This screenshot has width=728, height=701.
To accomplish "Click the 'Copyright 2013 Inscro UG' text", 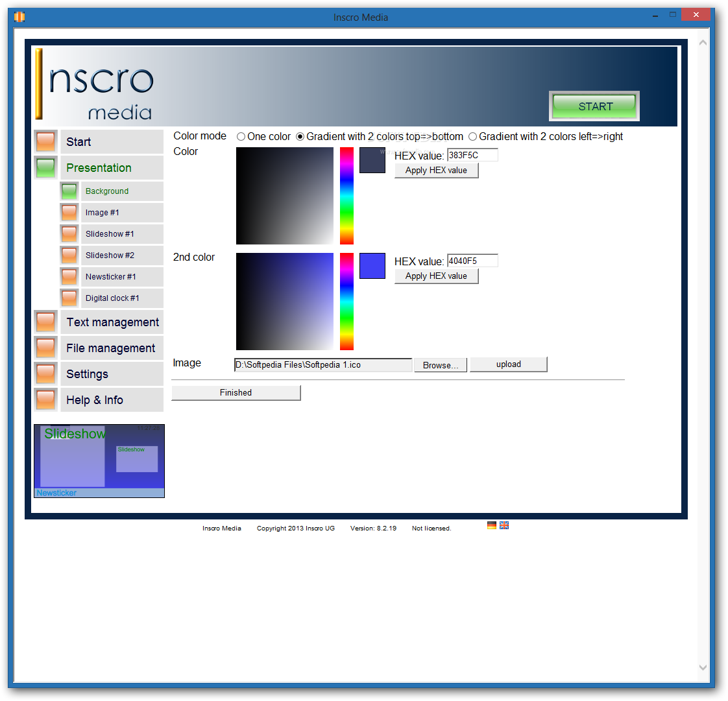I will [296, 529].
